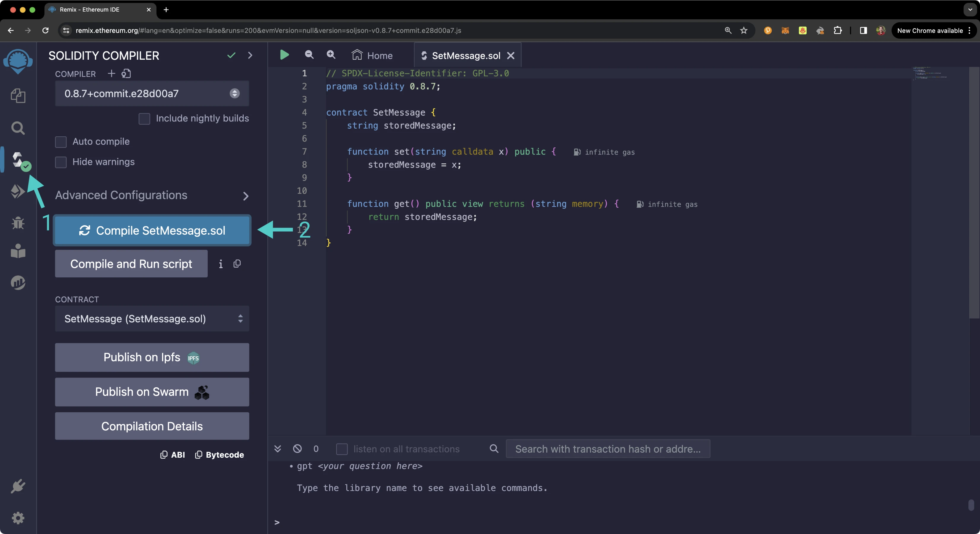
Task: Click the transaction hash search input field
Action: click(x=608, y=448)
